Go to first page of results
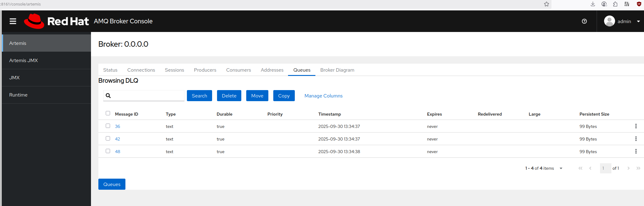Viewport: 644px width, 206px height. (x=580, y=168)
